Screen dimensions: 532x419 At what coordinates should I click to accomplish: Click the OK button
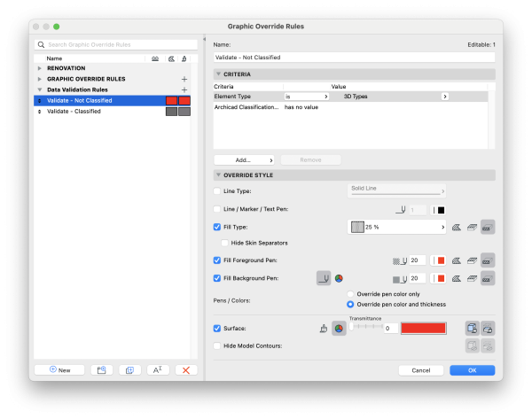pos(472,369)
